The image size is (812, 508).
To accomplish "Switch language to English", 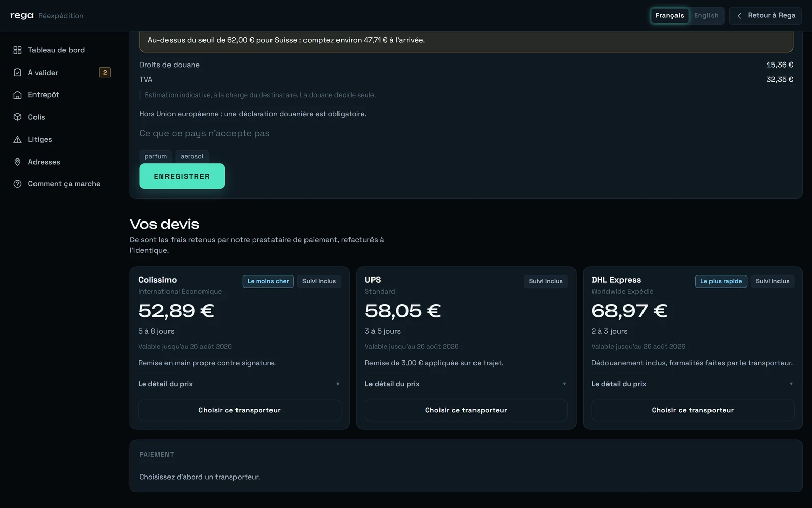I will [706, 16].
